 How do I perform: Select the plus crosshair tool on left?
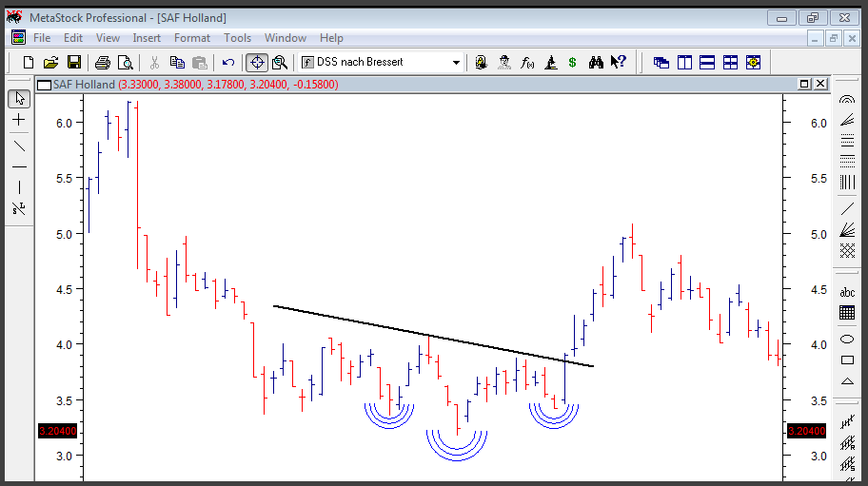click(x=19, y=120)
